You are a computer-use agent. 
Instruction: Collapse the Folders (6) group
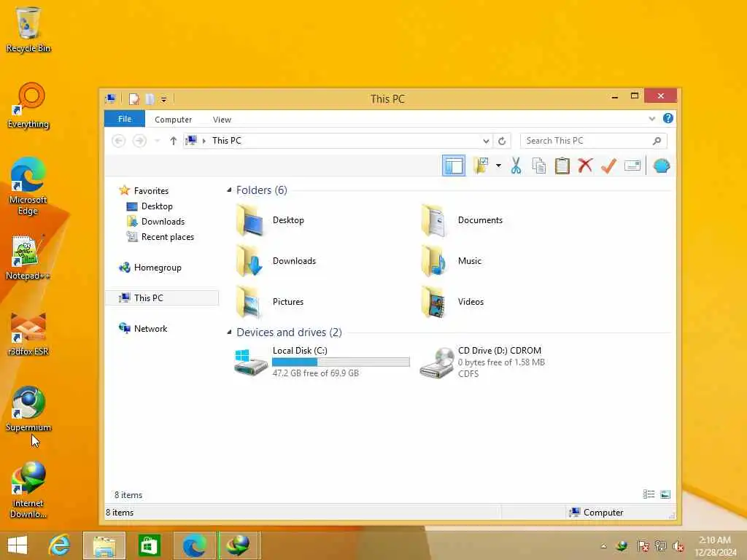click(x=230, y=190)
